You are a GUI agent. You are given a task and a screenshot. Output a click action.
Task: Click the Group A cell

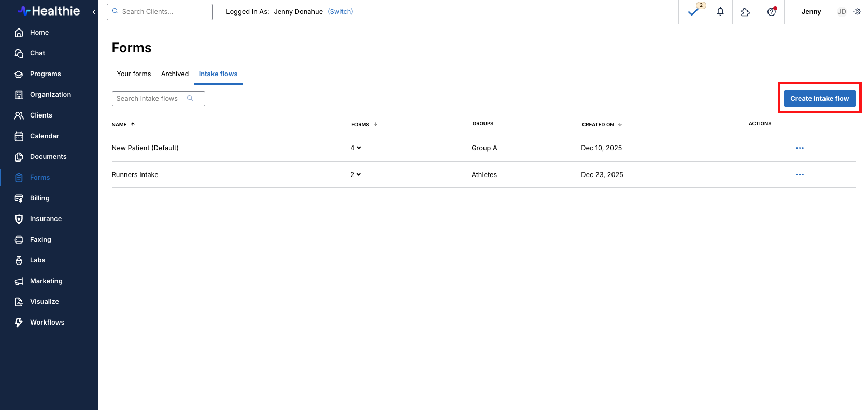coord(484,148)
